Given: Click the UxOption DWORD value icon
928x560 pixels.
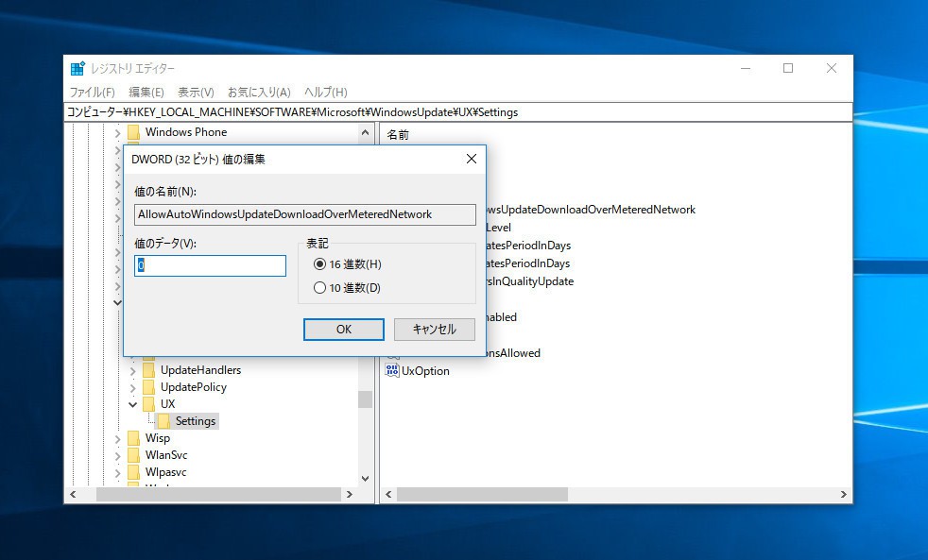Looking at the screenshot, I should click(392, 371).
